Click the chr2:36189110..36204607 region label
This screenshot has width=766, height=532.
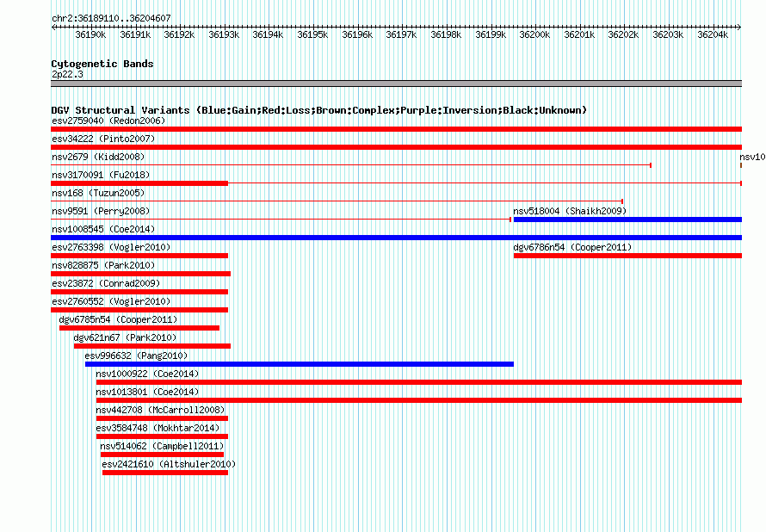[x=111, y=18]
